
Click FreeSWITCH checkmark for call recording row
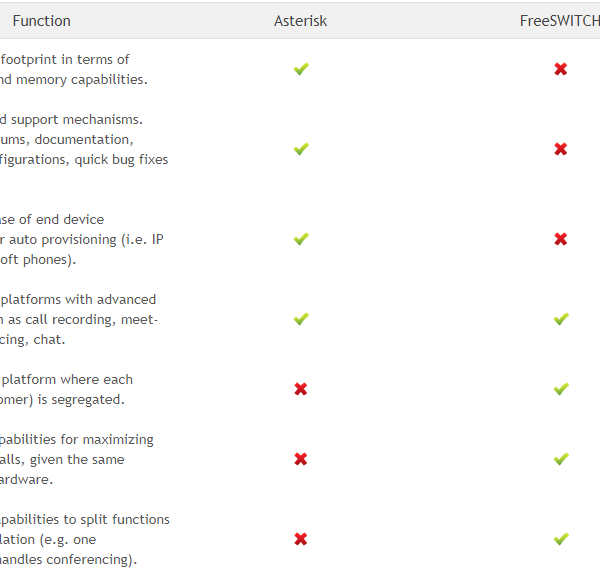point(561,319)
